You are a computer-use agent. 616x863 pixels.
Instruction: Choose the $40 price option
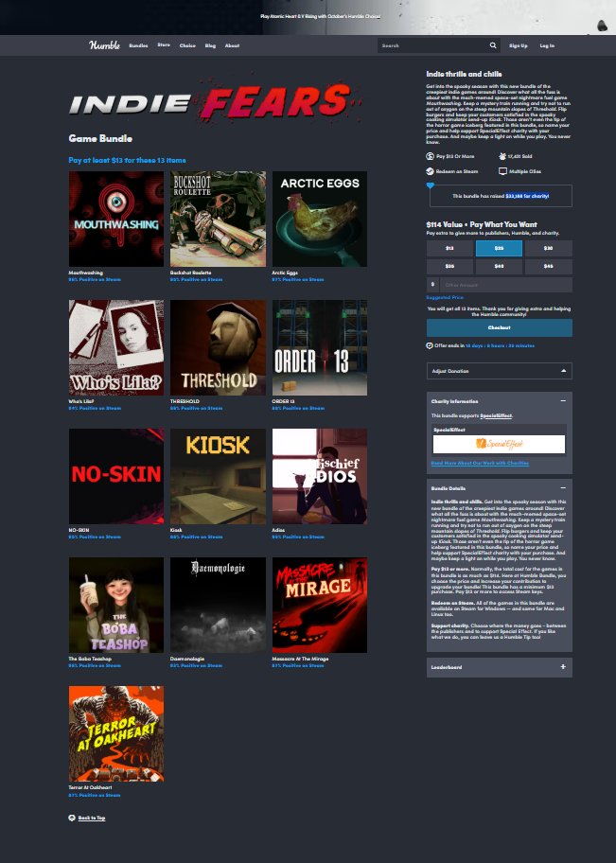pyautogui.click(x=499, y=267)
